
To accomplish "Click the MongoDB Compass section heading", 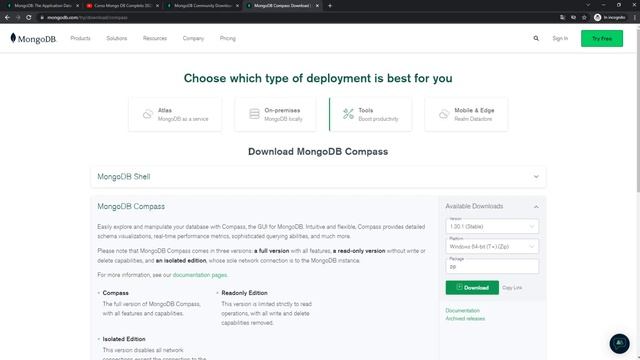I will coord(131,207).
